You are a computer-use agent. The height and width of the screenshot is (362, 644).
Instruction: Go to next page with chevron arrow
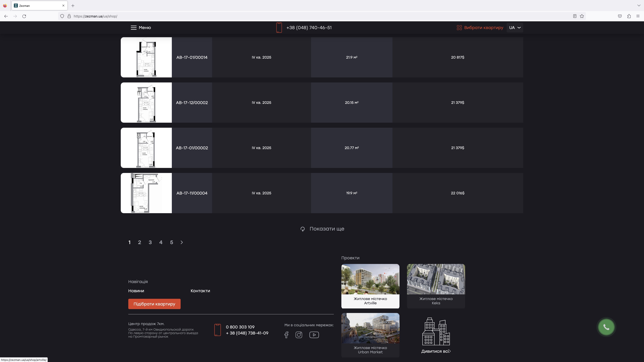click(x=182, y=242)
